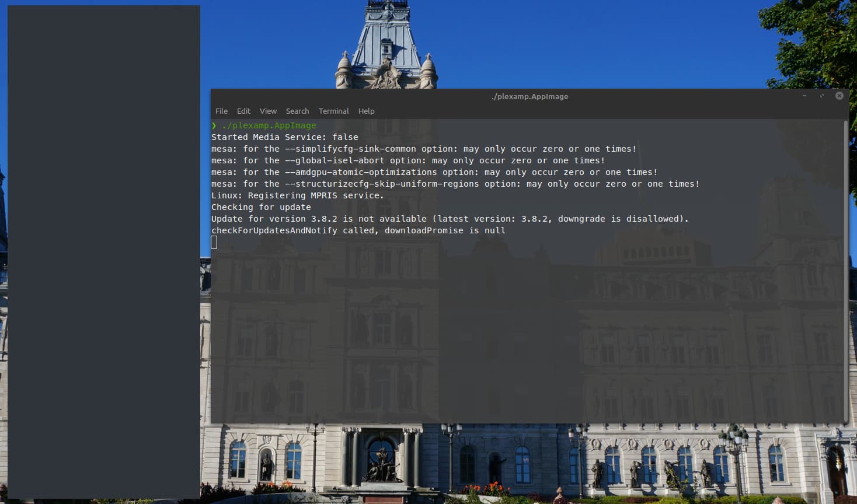Open the Help menu
The height and width of the screenshot is (504, 857).
coord(366,111)
